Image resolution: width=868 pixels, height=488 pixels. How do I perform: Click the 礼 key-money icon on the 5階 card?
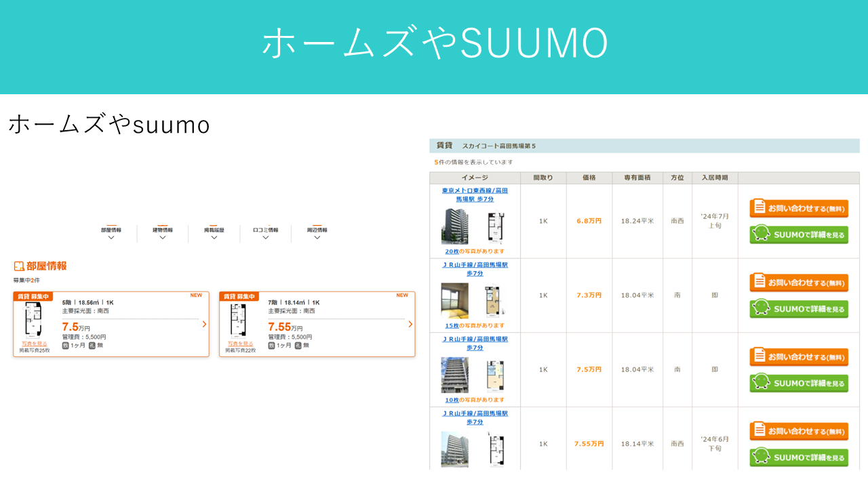pyautogui.click(x=92, y=345)
